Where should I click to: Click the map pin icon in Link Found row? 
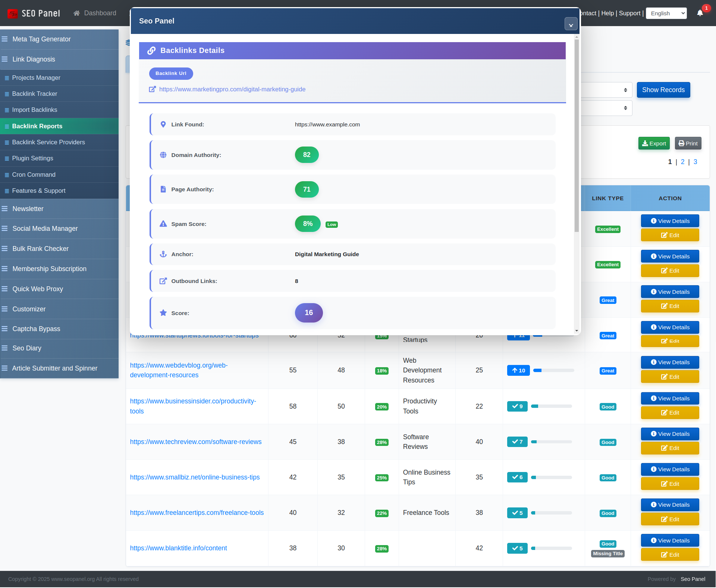pos(163,124)
